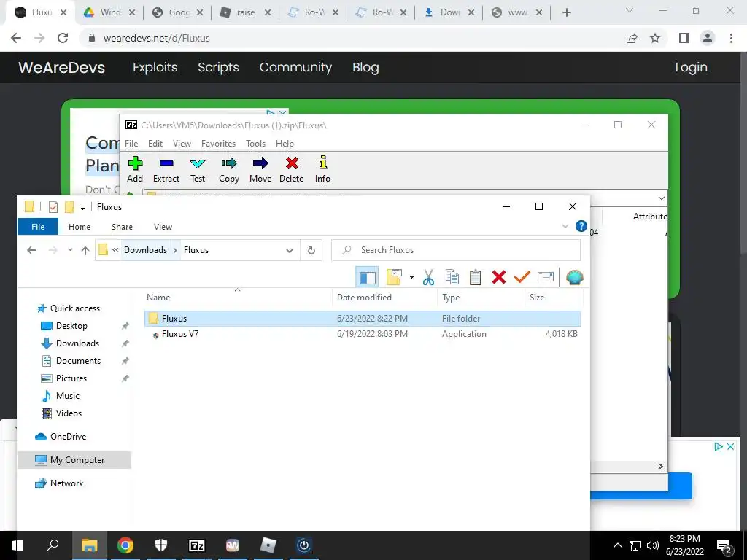747x560 pixels.
Task: Click Delete in the 7-Zip toolbar
Action: 292,169
